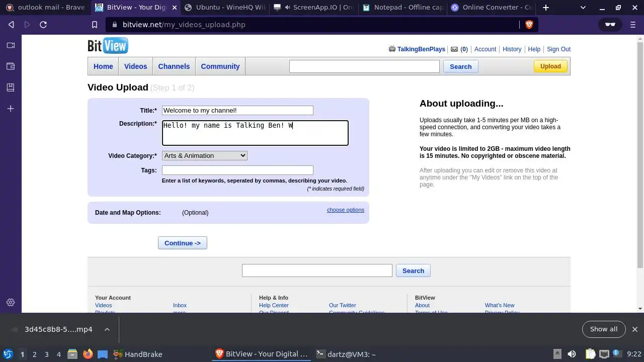Open the Our Twitter footer link
This screenshot has height=362, width=644.
click(x=342, y=305)
